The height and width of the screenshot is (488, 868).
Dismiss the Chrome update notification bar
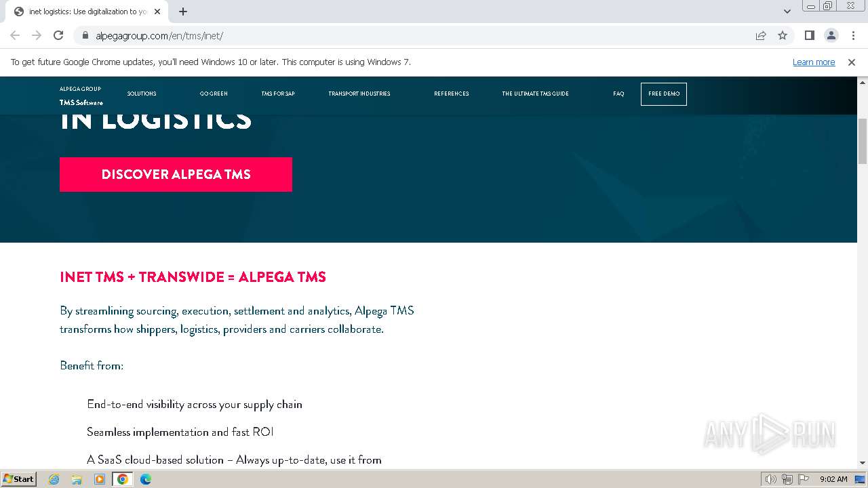pos(852,62)
